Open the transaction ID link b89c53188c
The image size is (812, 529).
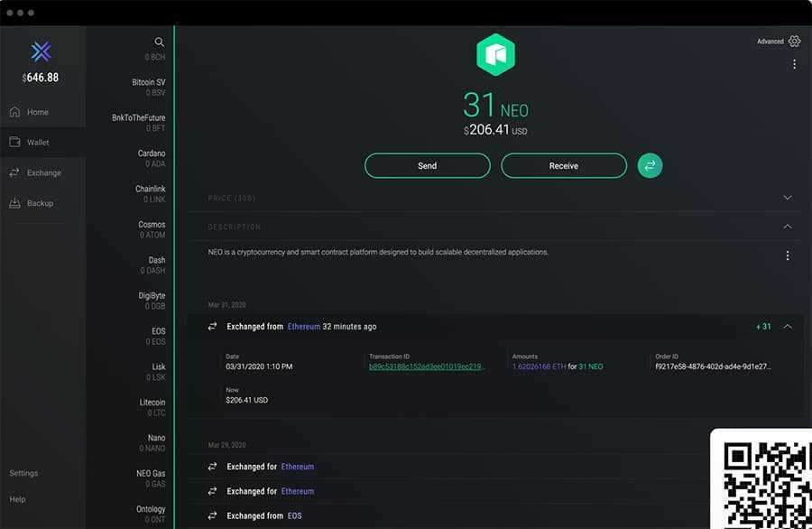pos(426,367)
